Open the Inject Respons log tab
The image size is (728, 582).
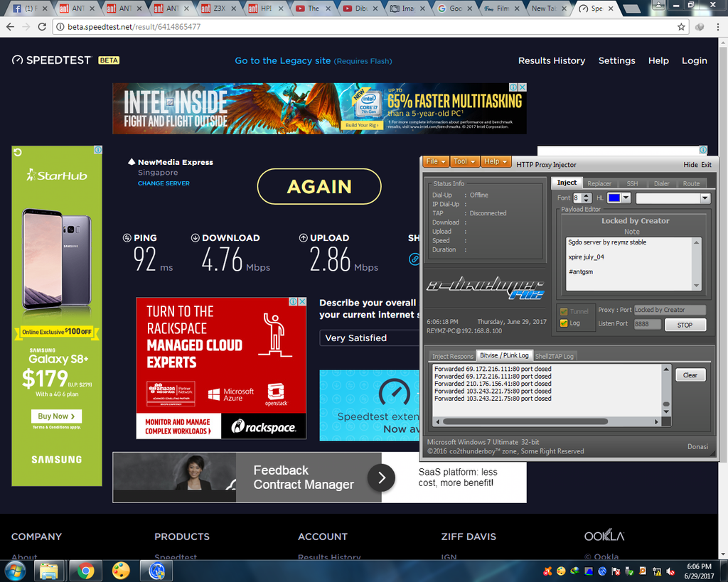tap(453, 356)
